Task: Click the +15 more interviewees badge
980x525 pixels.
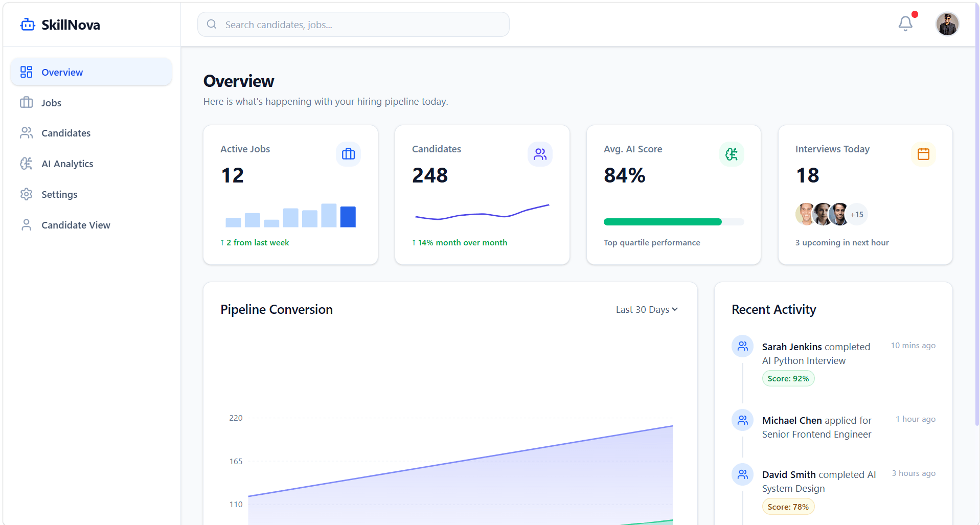Action: click(x=857, y=215)
